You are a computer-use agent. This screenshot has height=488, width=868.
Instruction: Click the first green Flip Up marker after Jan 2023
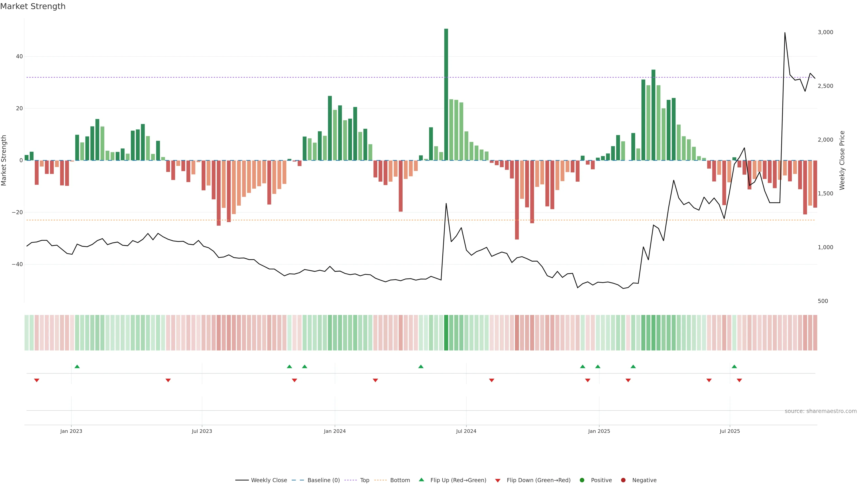tap(77, 366)
